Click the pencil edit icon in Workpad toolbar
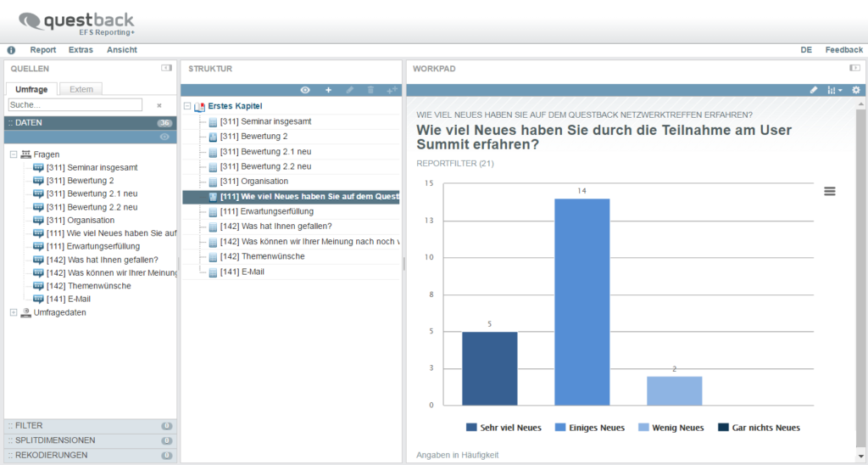 point(814,90)
